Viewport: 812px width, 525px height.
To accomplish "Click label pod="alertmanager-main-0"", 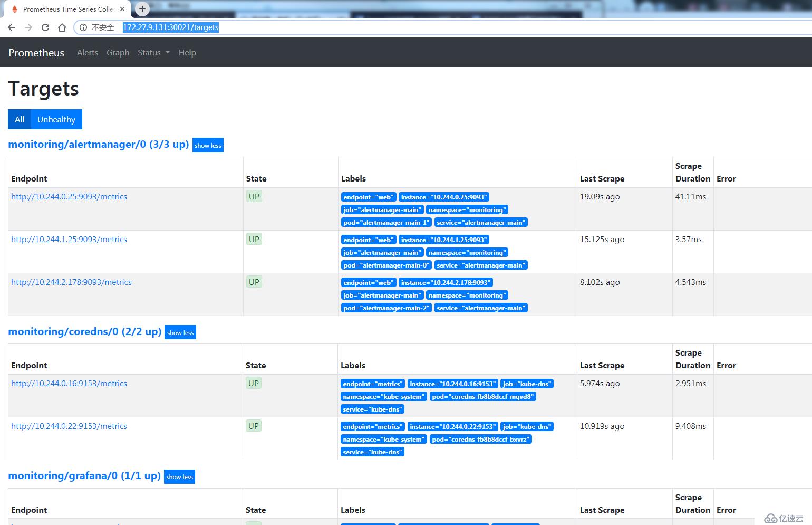I will [x=386, y=265].
